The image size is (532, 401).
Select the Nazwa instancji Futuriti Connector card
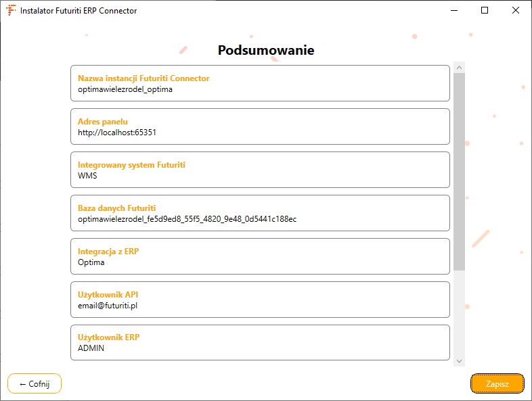click(x=260, y=83)
